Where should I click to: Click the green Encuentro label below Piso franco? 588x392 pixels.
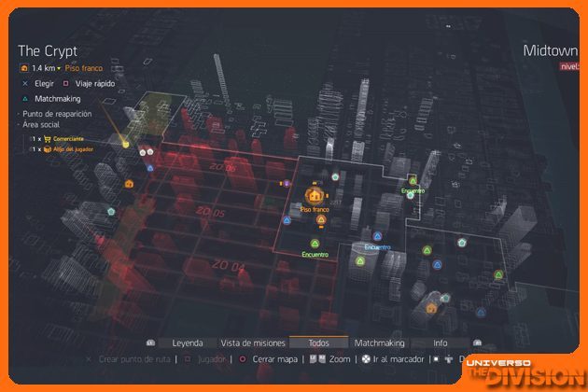pyautogui.click(x=315, y=254)
